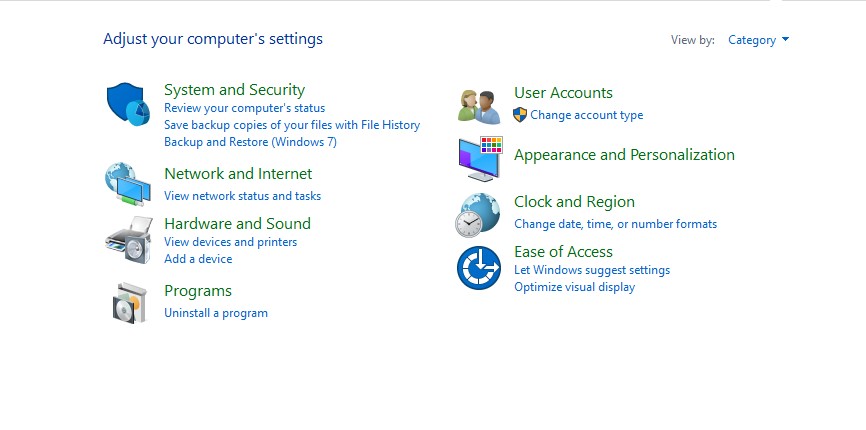Open View devices and printers
This screenshot has width=866, height=430.
click(230, 242)
